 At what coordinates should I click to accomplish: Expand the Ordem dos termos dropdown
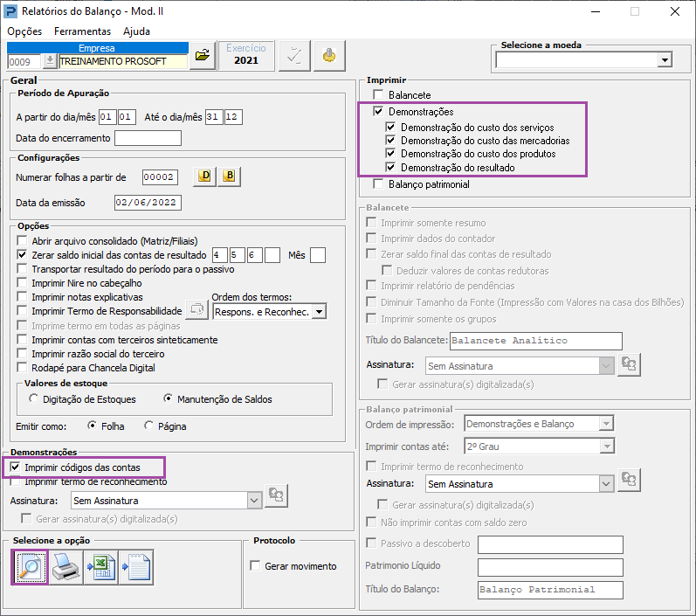[x=319, y=312]
